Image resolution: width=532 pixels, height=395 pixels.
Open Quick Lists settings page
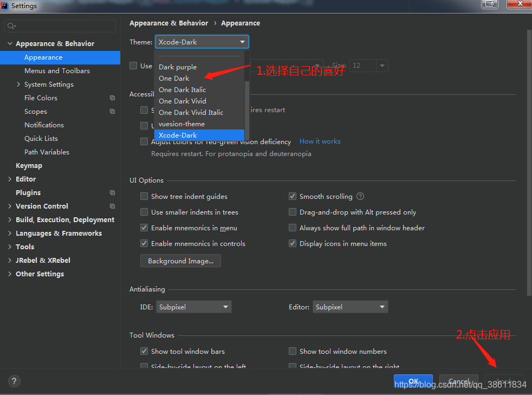click(x=41, y=139)
